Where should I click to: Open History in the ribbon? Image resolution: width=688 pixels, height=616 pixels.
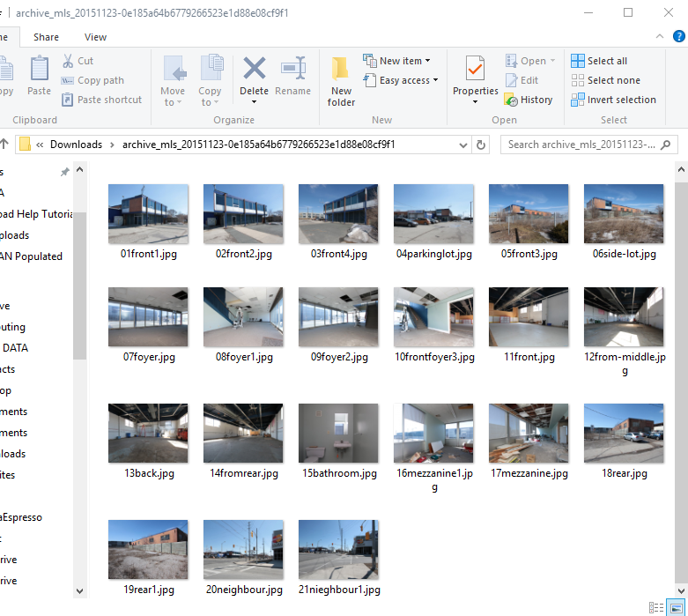click(529, 100)
